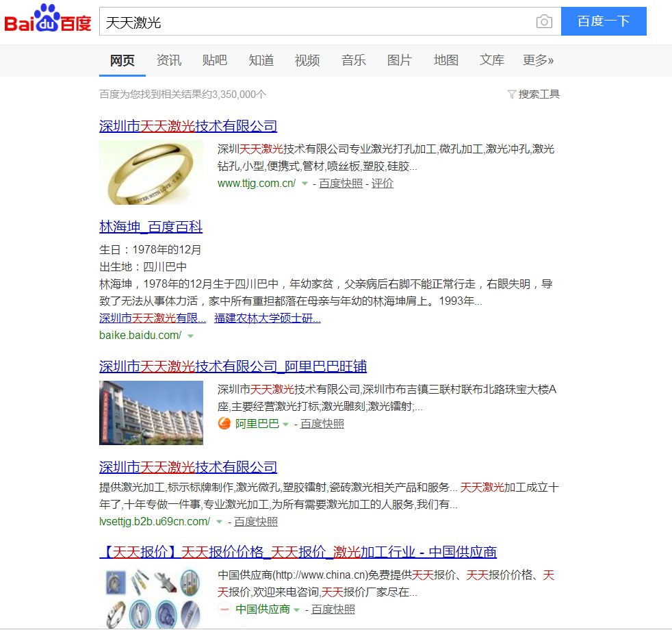Open the 地图 tab
672x630 pixels.
(x=446, y=60)
